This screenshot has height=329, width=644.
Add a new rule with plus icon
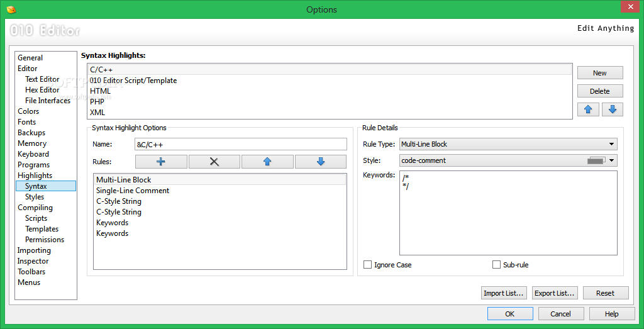(x=161, y=162)
